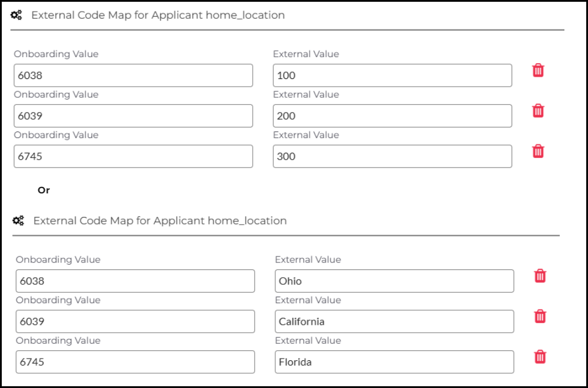This screenshot has width=588, height=388.
Task: Click the gears icon in the lower section header
Action: click(x=18, y=221)
